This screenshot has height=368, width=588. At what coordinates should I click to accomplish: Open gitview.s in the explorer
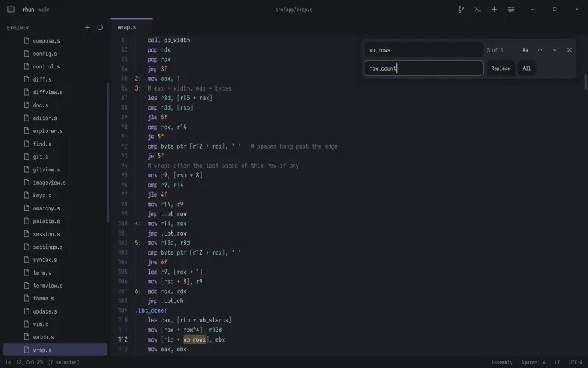click(55, 169)
